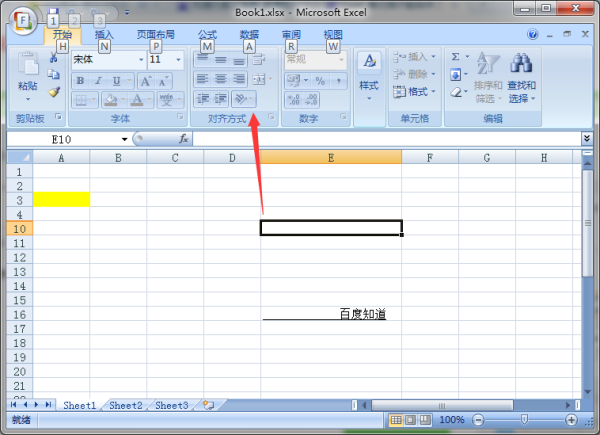600x435 pixels.
Task: Click Increase Decimal icon
Action: pos(294,100)
